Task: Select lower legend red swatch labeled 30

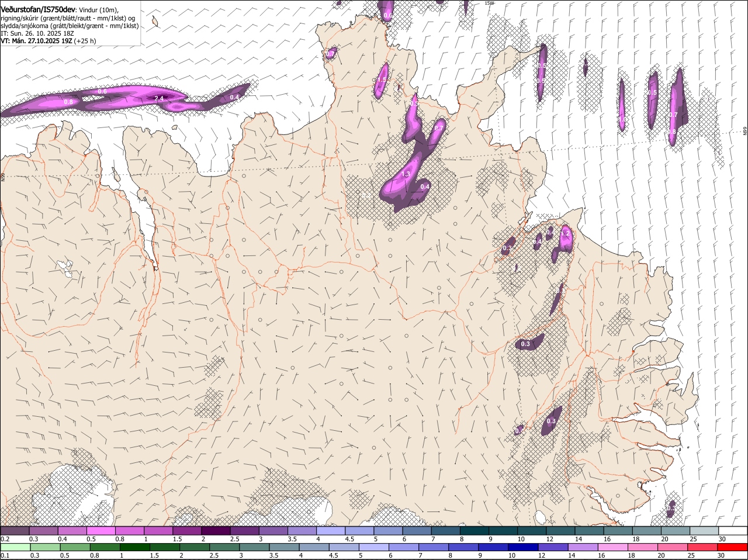Action: tap(733, 547)
